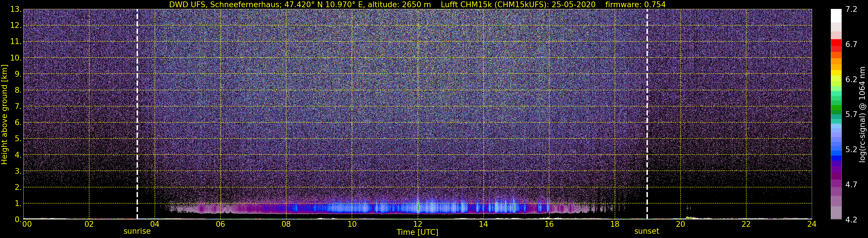Click the plot title text 'DWD UFS, Schneefernerhaus'
868x238 pixels.
click(x=224, y=4)
